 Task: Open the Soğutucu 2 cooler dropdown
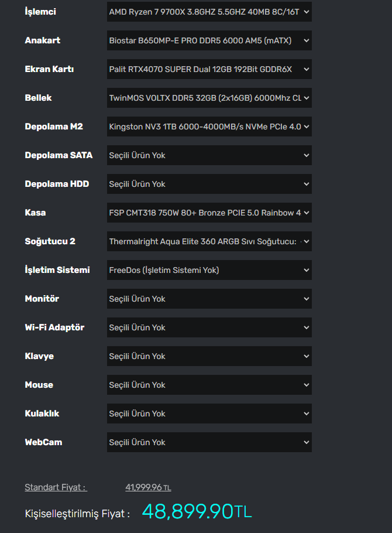[x=209, y=241]
